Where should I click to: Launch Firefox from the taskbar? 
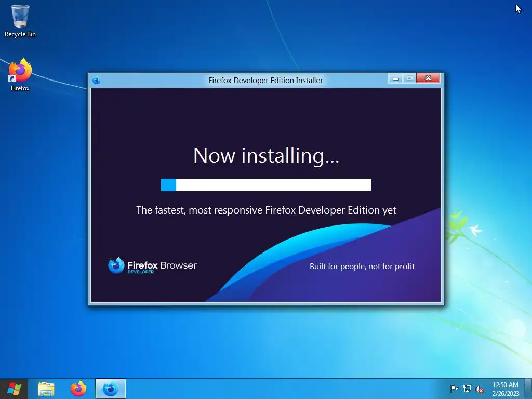pyautogui.click(x=78, y=389)
